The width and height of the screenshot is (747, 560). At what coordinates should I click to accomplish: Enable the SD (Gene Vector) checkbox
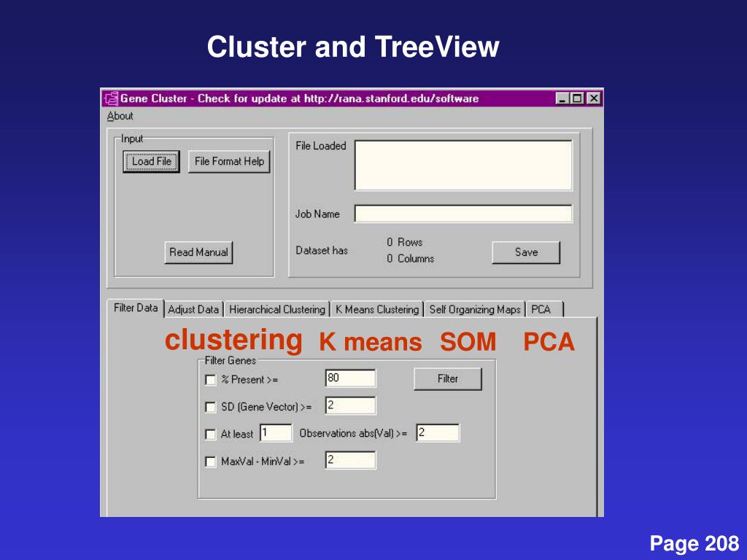[210, 407]
